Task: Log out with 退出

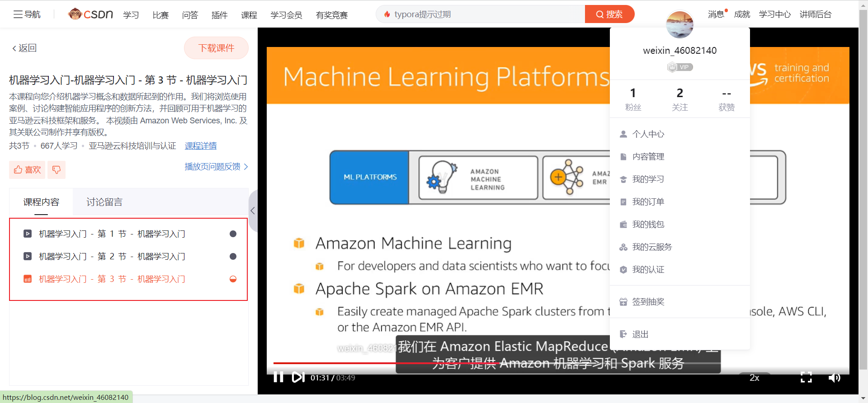Action: 679,334
